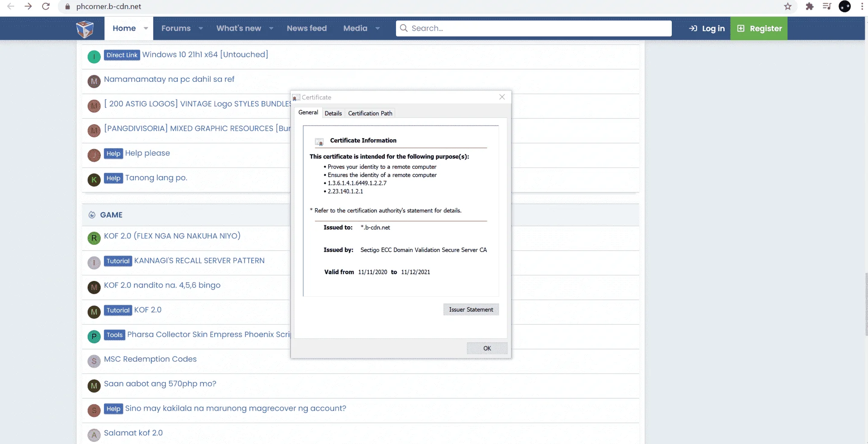The width and height of the screenshot is (868, 444).
Task: Click Tutorial tag on KANNAGI'S RECALL thread
Action: 118,261
